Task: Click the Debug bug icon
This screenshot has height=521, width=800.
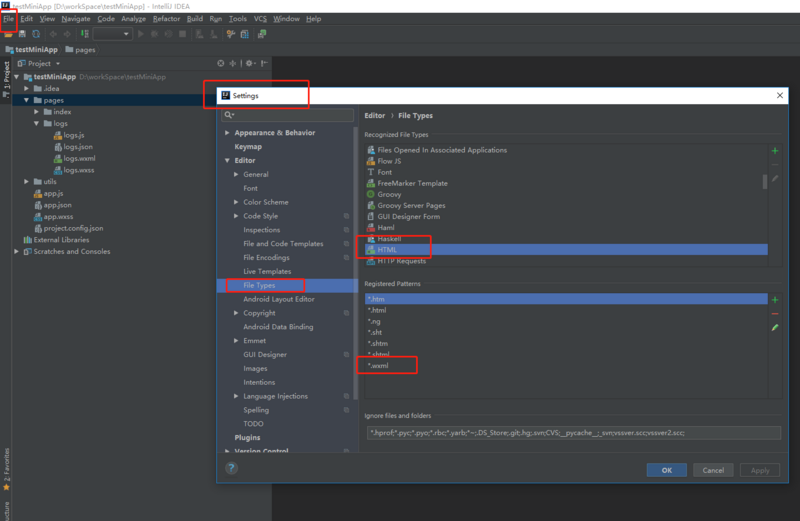Action: [x=155, y=34]
